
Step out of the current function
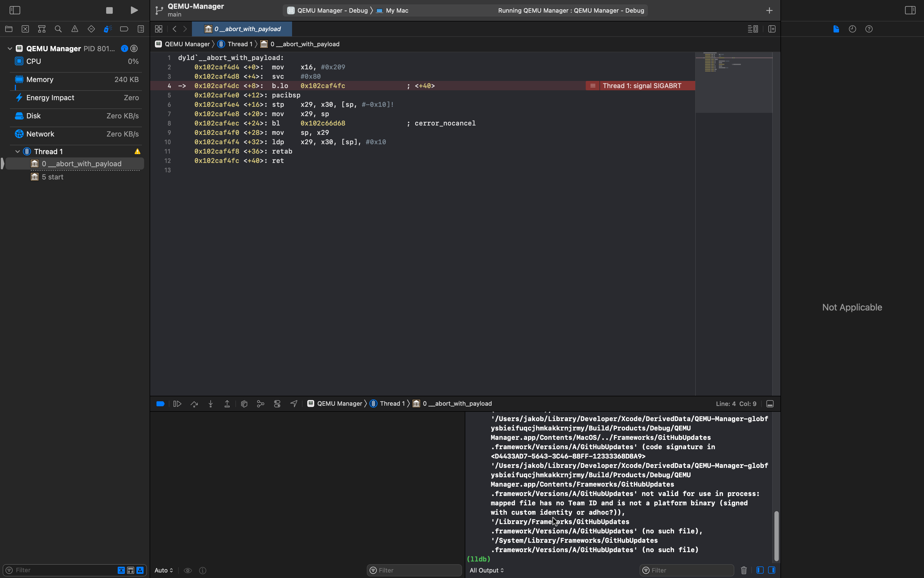pyautogui.click(x=227, y=404)
